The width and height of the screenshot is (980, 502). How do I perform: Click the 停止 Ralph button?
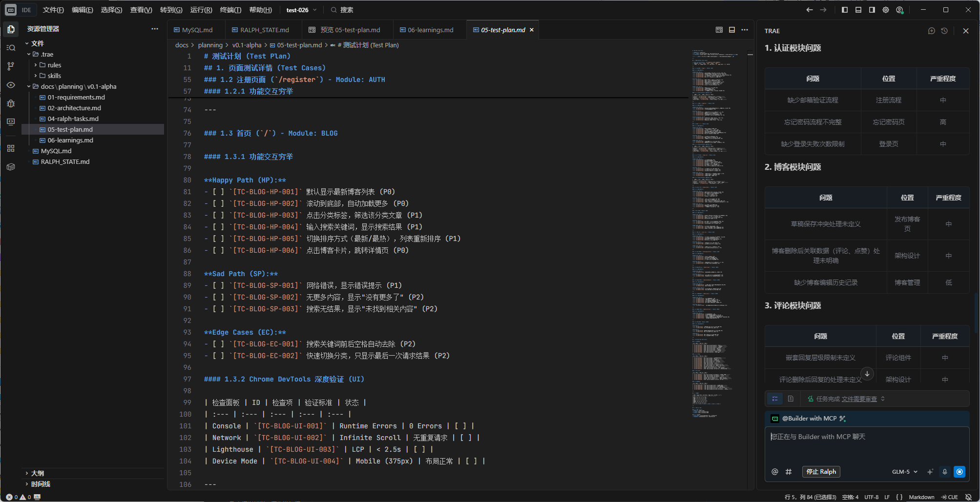[821, 472]
